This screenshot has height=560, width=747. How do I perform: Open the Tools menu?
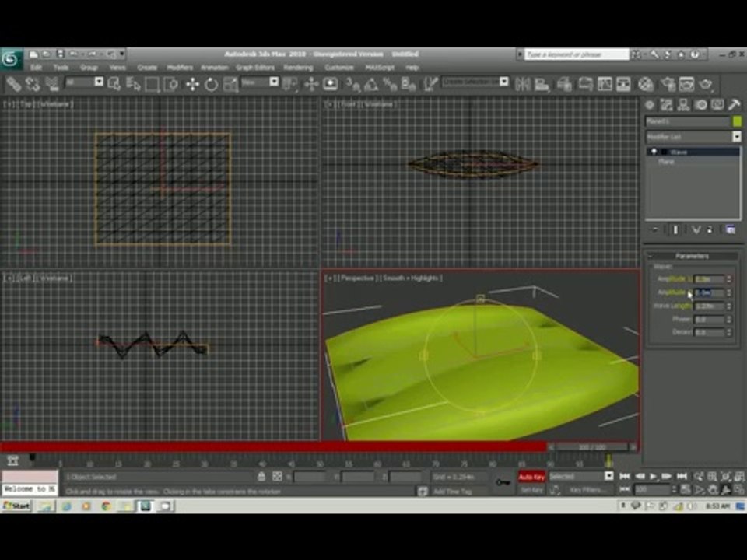(61, 68)
